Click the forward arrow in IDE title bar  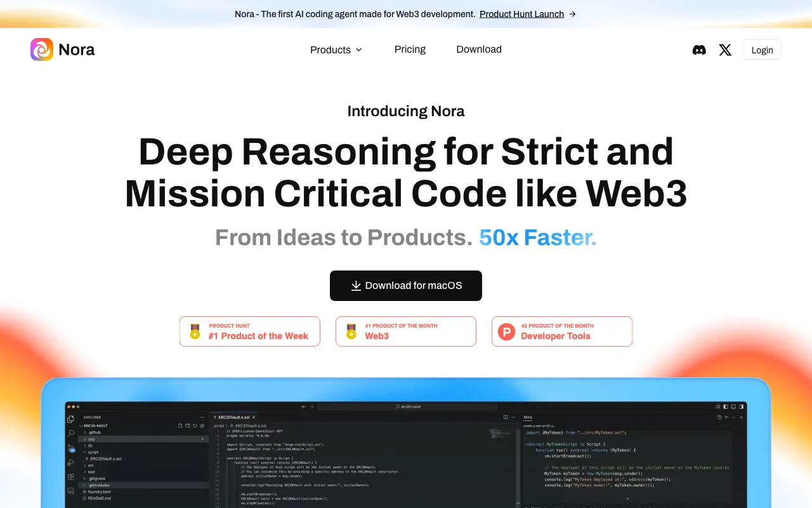(x=311, y=406)
